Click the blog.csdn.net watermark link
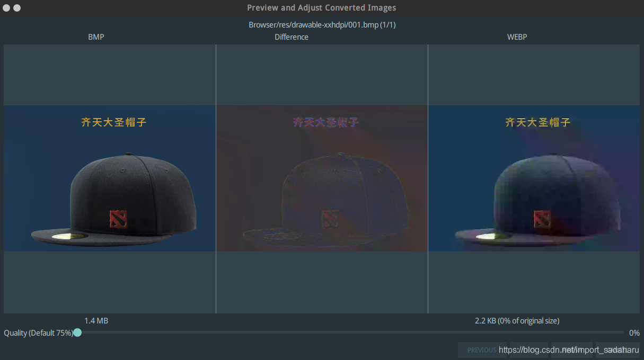644x360 pixels. pyautogui.click(x=568, y=349)
